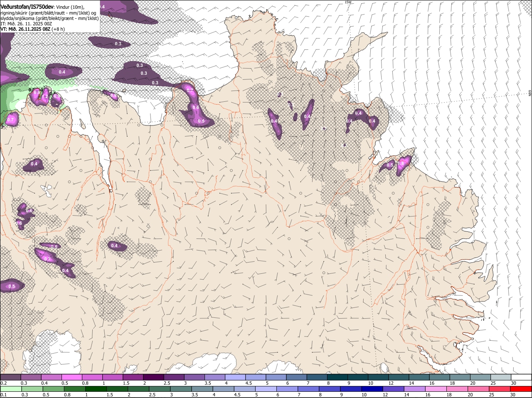
Task: Pick the dark teal snow swatch between 8 and 9
Action: pos(337,377)
